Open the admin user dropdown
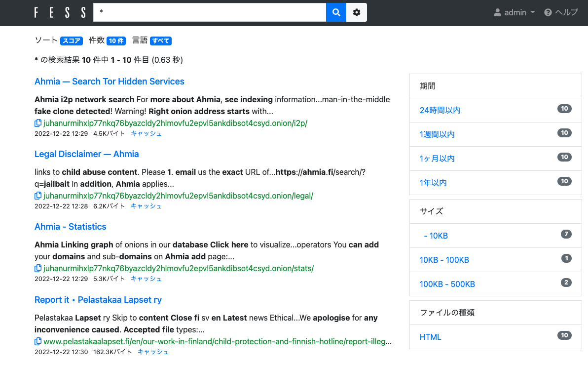Screen dimensions: 588x365 [x=514, y=12]
